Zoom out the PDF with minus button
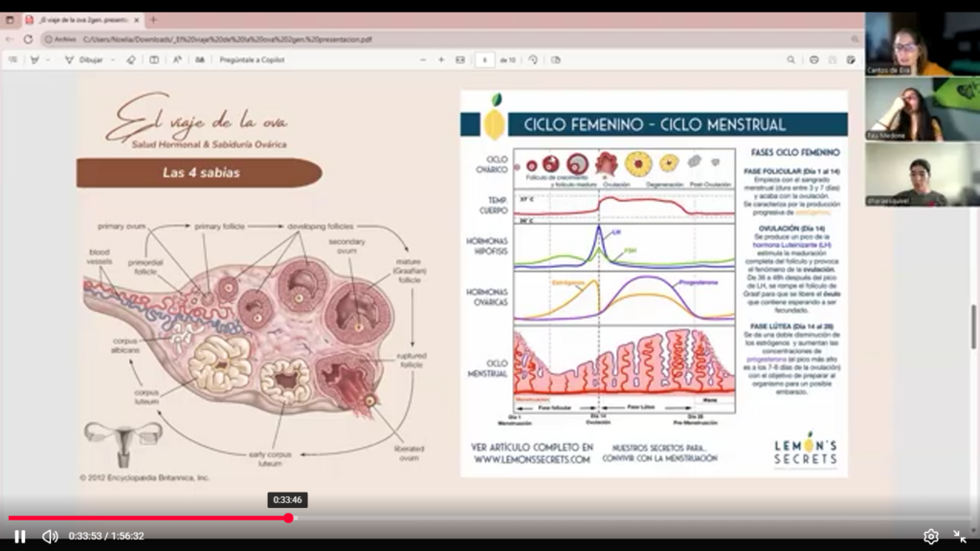Viewport: 980px width, 551px height. tap(422, 59)
